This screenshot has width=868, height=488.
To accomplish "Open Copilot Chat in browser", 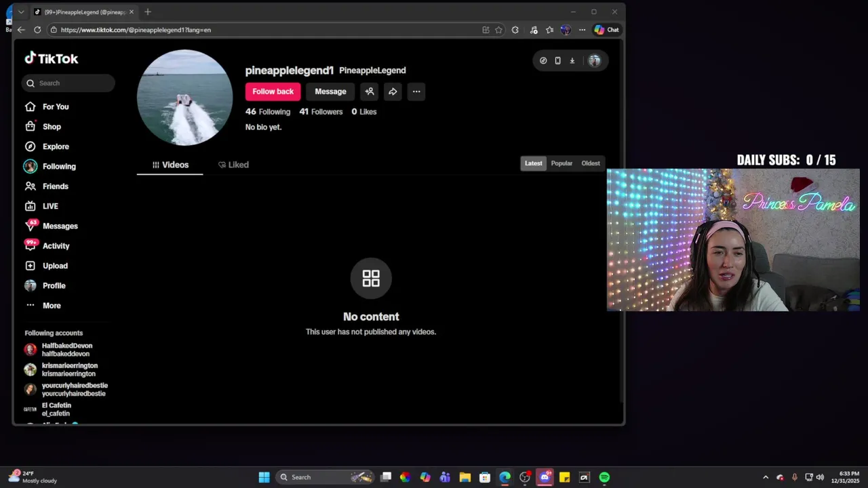I will coord(607,30).
